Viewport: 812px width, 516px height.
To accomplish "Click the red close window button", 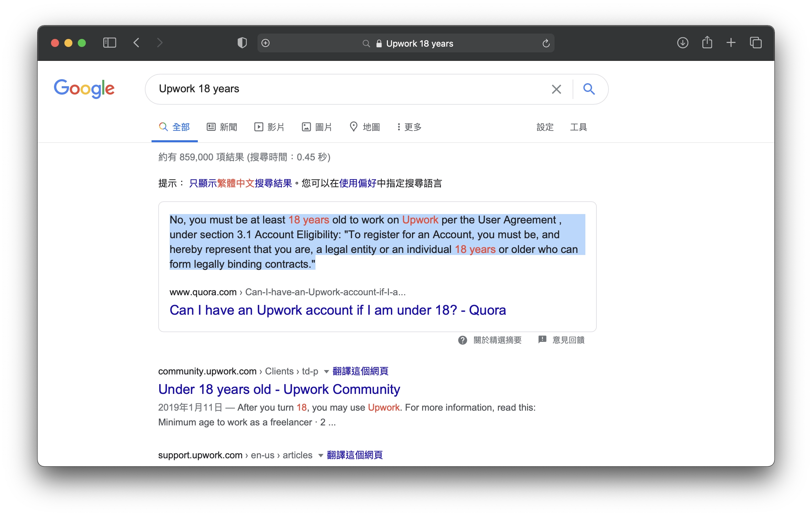I will (x=55, y=43).
